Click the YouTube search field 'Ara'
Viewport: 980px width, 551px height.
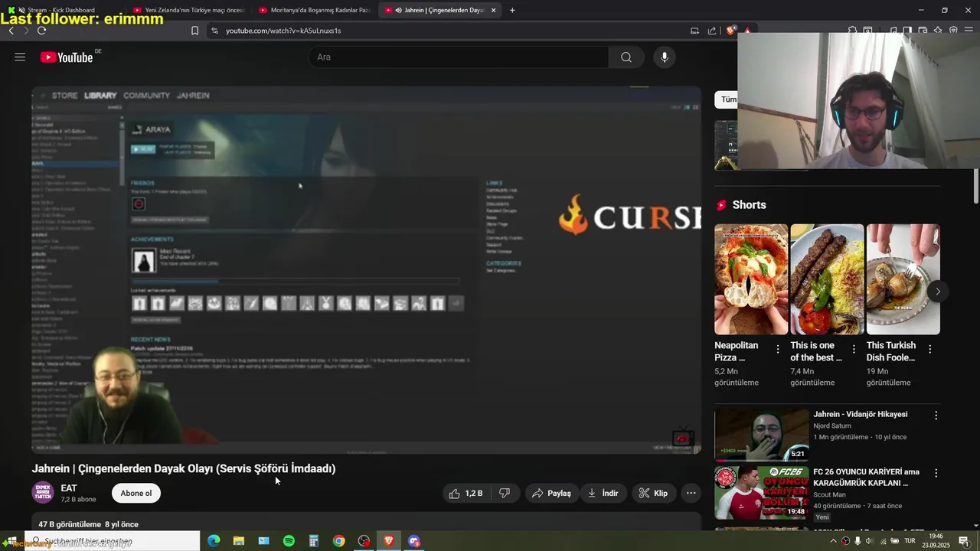pos(459,57)
